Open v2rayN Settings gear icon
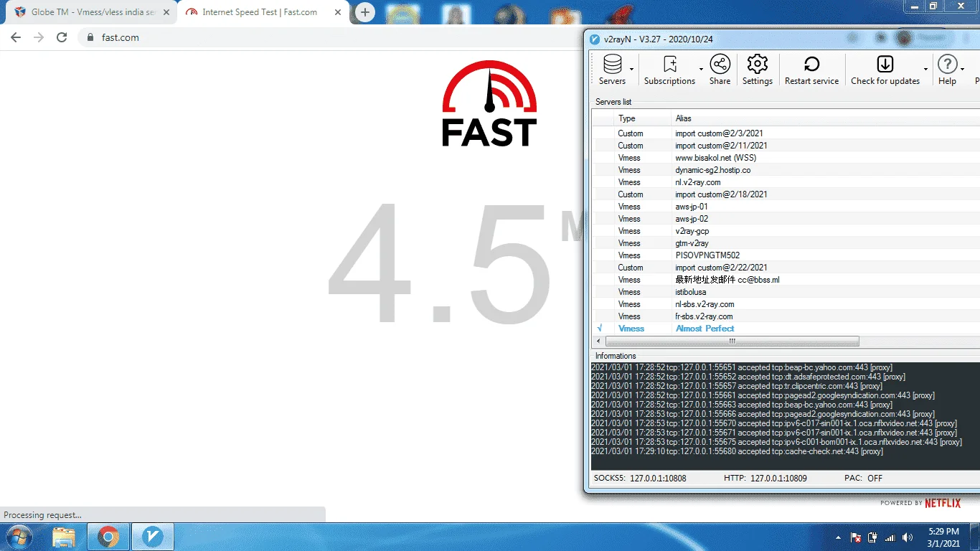The height and width of the screenshot is (551, 980). 758,64
